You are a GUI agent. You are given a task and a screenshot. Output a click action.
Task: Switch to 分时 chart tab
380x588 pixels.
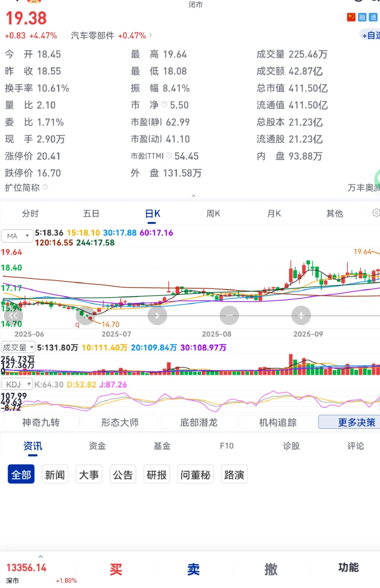(30, 213)
